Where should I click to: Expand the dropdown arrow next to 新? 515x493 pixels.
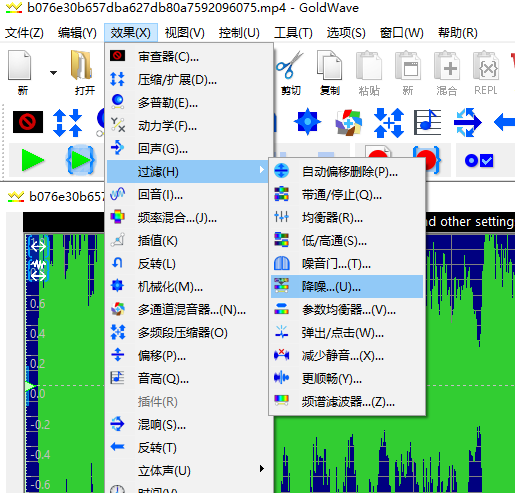point(53,73)
